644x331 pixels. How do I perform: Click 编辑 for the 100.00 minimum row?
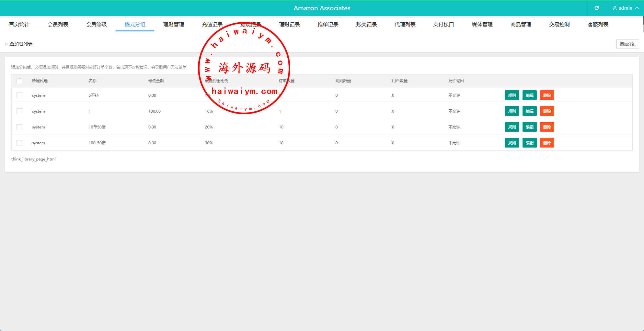529,111
